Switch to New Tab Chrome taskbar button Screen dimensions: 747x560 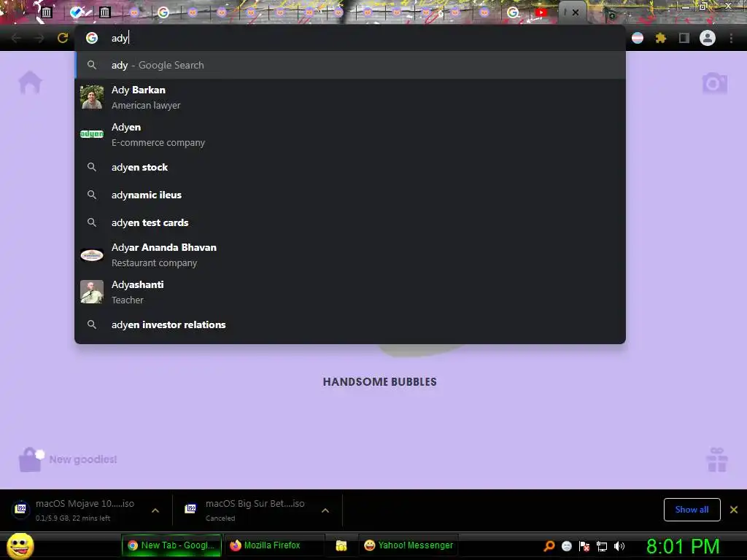pos(172,545)
